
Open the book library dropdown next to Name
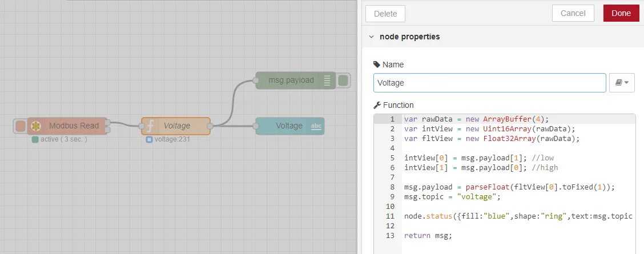tap(622, 83)
